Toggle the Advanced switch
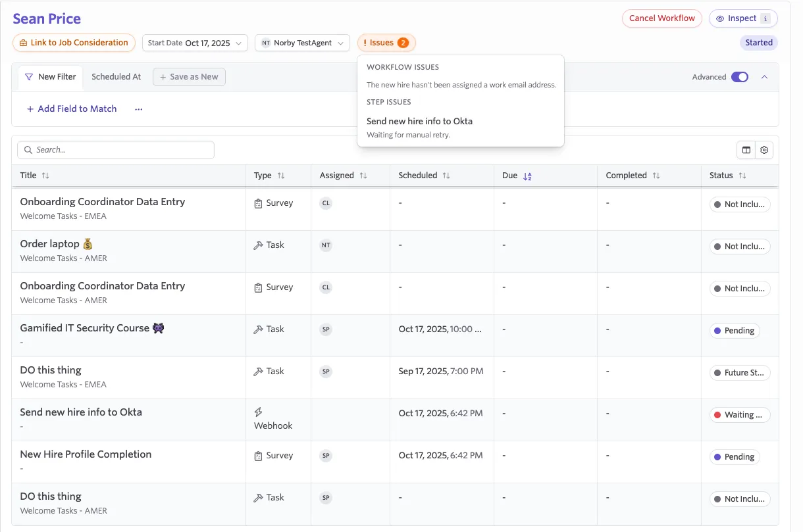The height and width of the screenshot is (532, 803). pyautogui.click(x=740, y=77)
